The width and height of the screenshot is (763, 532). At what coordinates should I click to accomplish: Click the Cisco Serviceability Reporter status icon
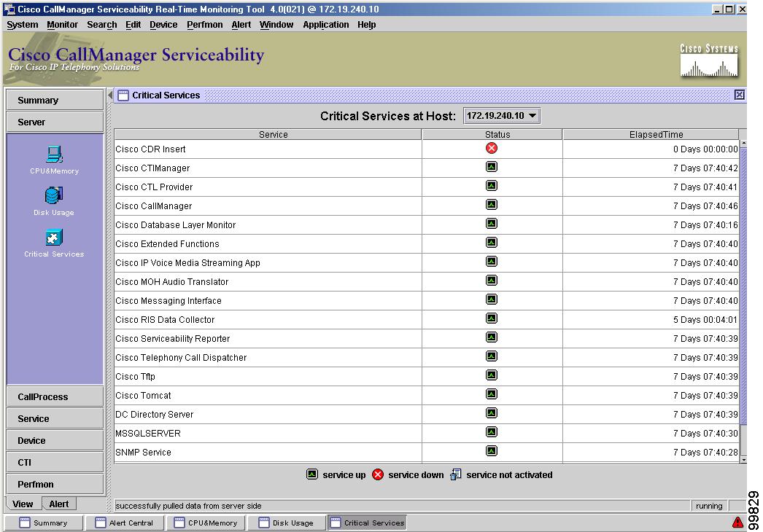click(492, 337)
